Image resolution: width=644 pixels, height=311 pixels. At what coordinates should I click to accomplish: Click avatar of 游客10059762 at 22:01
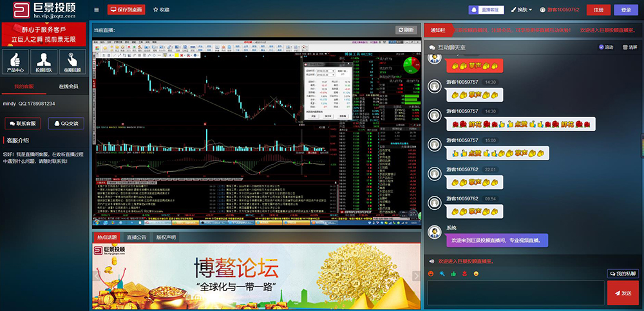[x=435, y=173]
